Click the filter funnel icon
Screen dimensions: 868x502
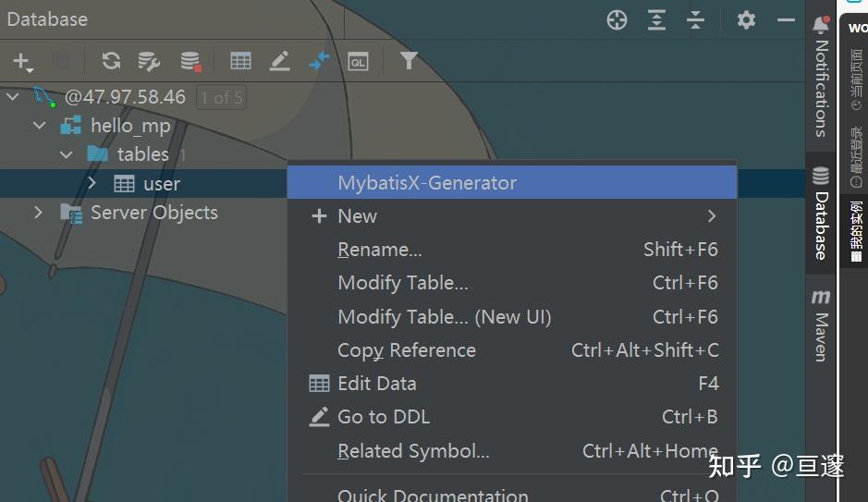409,60
